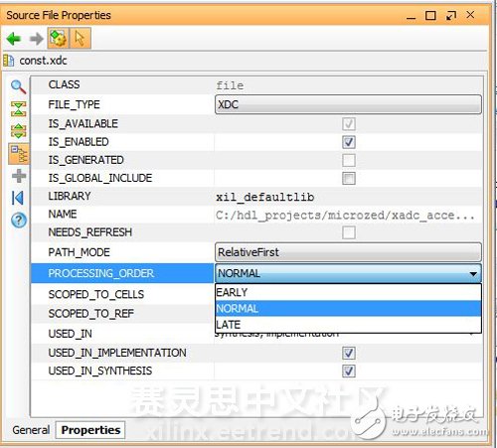This screenshot has width=497, height=448.
Task: Open the PATH_MODE RelativeFirst dropdown
Action: pyautogui.click(x=348, y=252)
